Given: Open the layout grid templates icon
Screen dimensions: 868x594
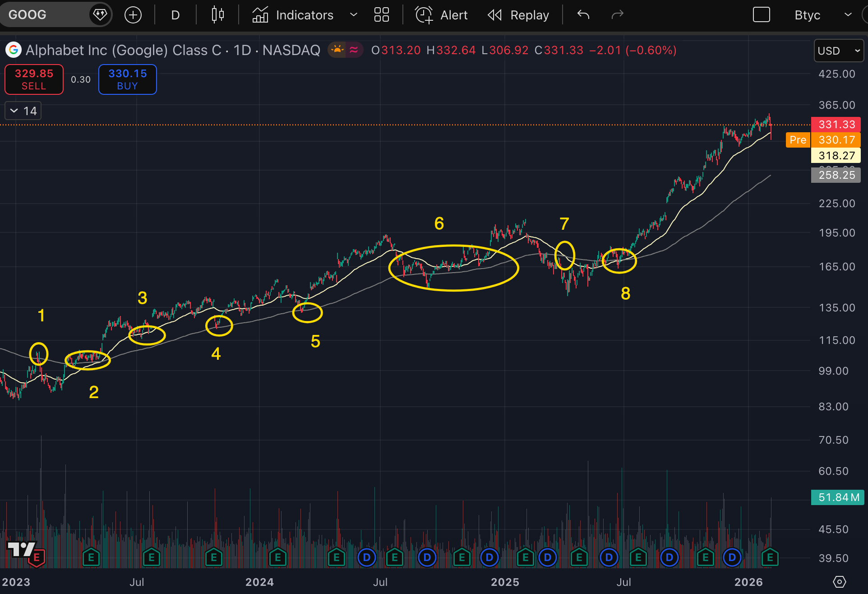Looking at the screenshot, I should 381,15.
